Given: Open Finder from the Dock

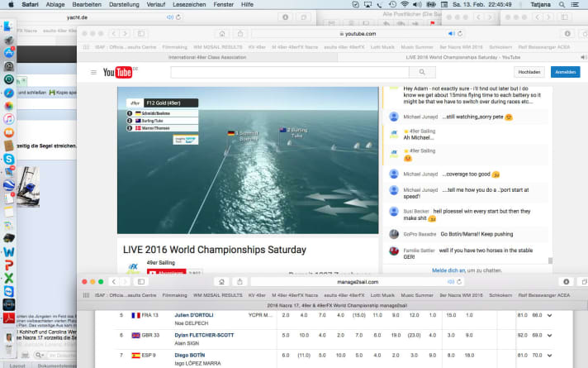Looking at the screenshot, I should 8,26.
